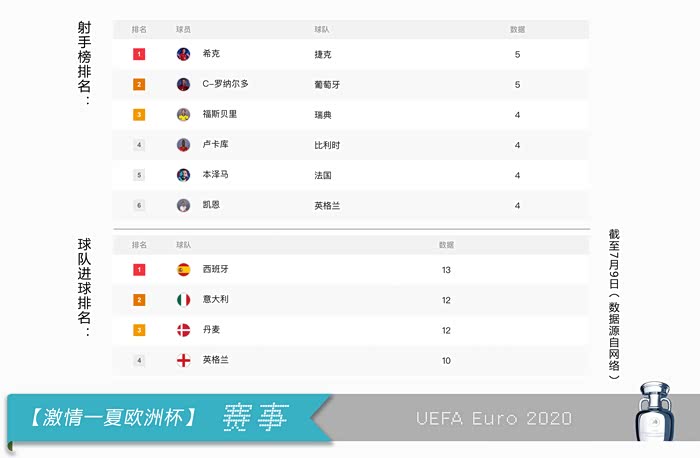The width and height of the screenshot is (700, 458).
Task: Click the Denmark flag icon
Action: pos(183,330)
